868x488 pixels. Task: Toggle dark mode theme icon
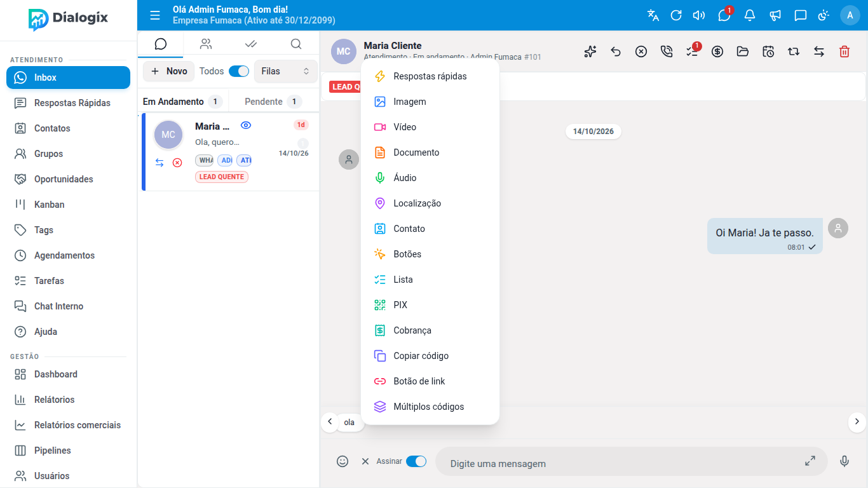824,15
